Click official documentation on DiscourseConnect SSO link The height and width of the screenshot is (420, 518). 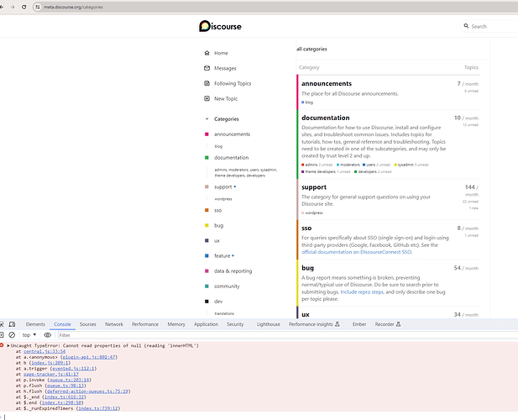pos(357,252)
